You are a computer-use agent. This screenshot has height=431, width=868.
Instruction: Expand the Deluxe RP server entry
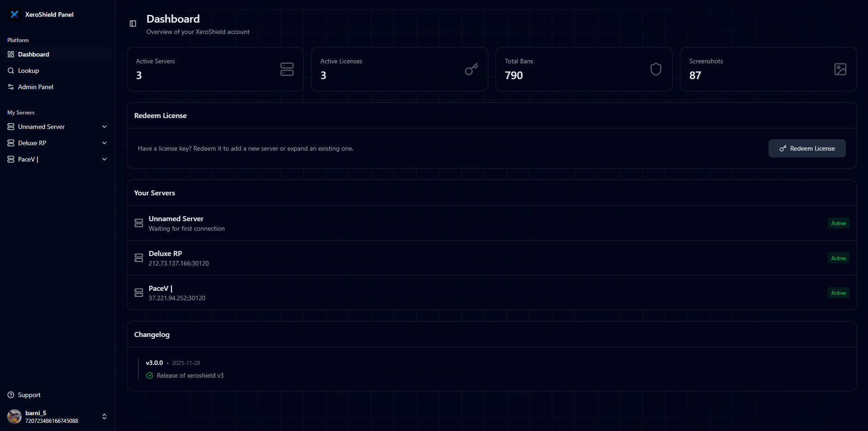pyautogui.click(x=104, y=143)
